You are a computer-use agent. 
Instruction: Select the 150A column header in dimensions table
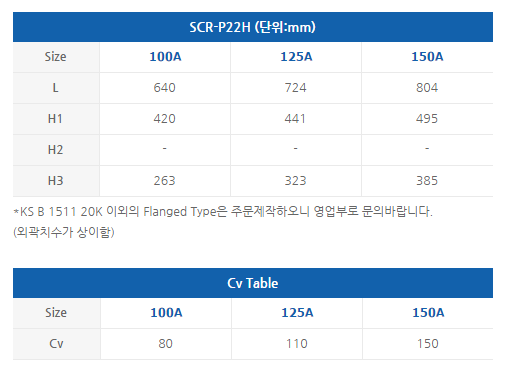click(427, 57)
